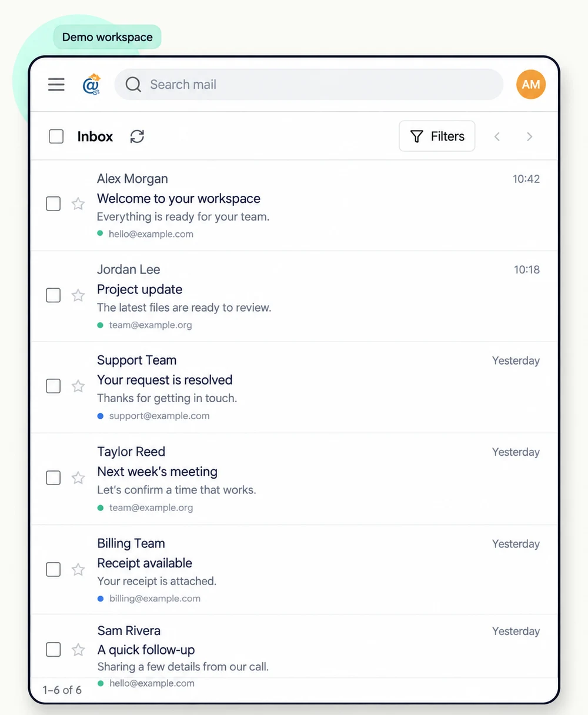Click preview text Everything is ready for your team
The image size is (588, 715).
point(183,217)
